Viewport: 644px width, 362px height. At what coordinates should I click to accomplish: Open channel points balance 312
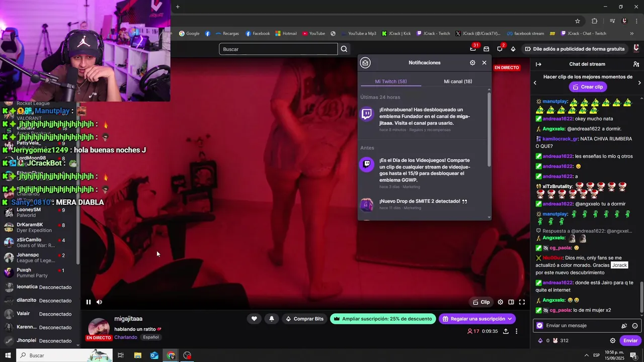560,340
